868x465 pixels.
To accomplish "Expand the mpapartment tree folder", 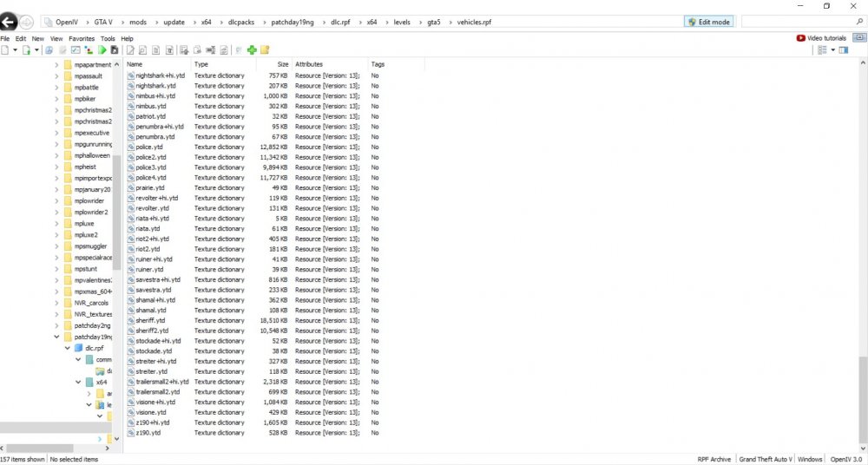I will [56, 65].
